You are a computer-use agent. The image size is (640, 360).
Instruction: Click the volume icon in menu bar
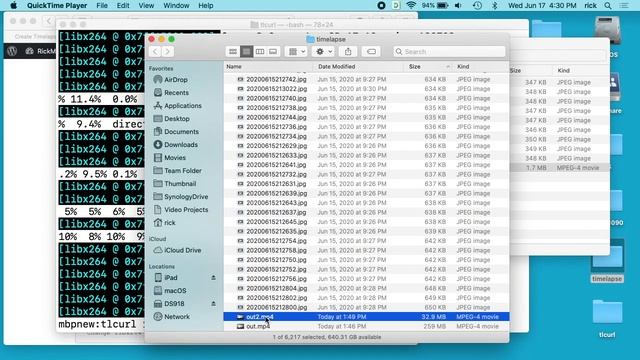(458, 6)
